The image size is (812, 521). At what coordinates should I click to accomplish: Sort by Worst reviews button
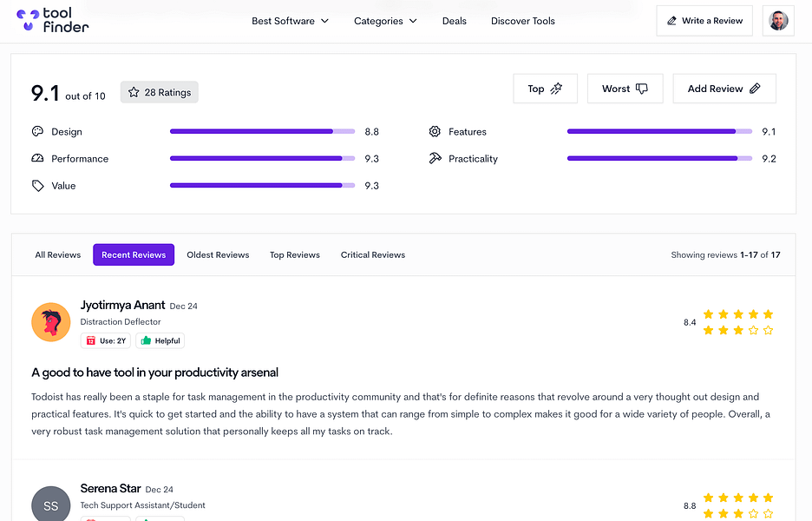point(625,89)
